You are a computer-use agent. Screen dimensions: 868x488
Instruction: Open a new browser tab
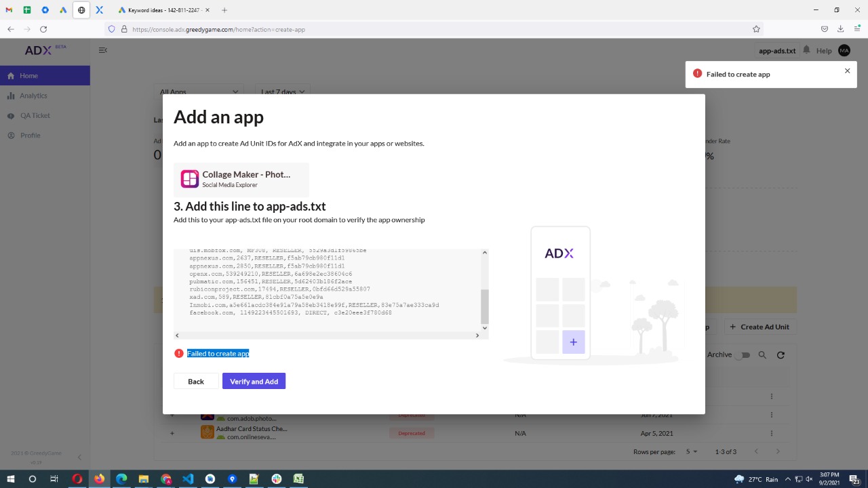pyautogui.click(x=224, y=10)
